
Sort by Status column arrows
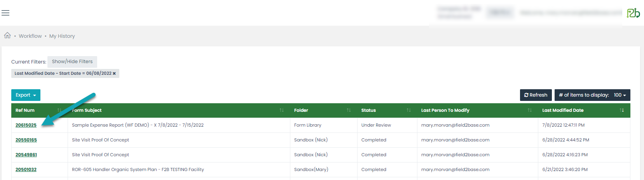pos(408,110)
